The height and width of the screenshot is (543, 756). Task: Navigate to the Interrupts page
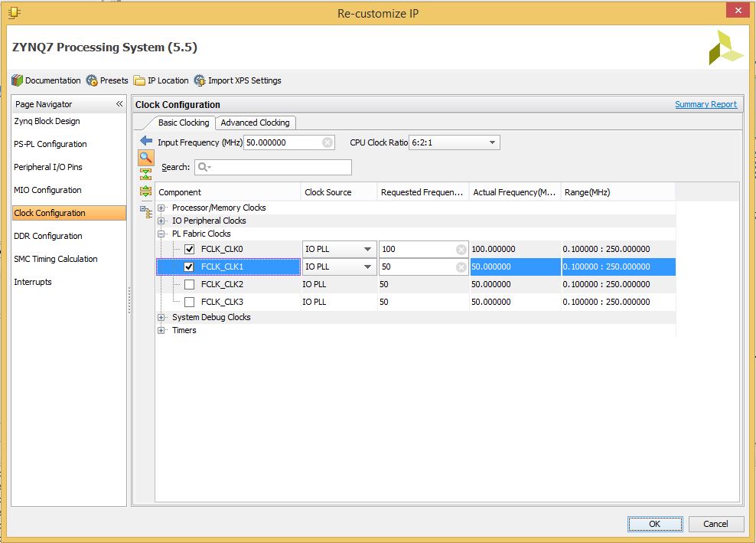33,281
